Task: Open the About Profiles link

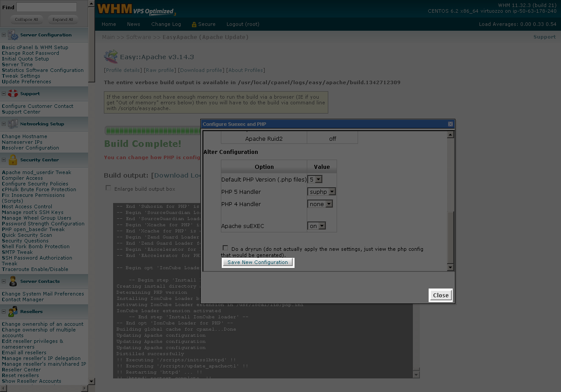Action: point(246,70)
